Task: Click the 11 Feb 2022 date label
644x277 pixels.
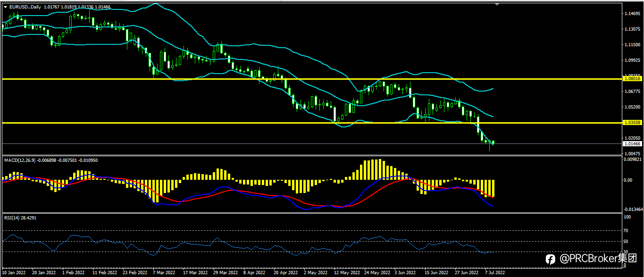Action: click(x=104, y=273)
